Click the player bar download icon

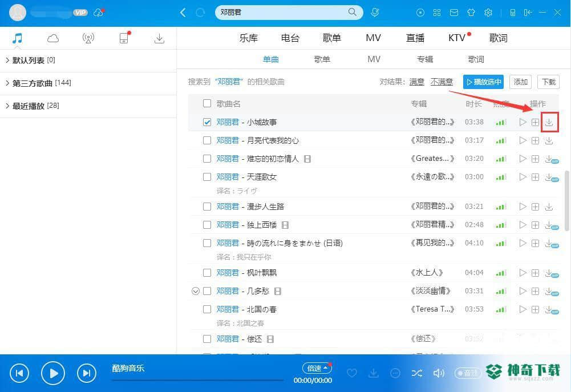374,373
